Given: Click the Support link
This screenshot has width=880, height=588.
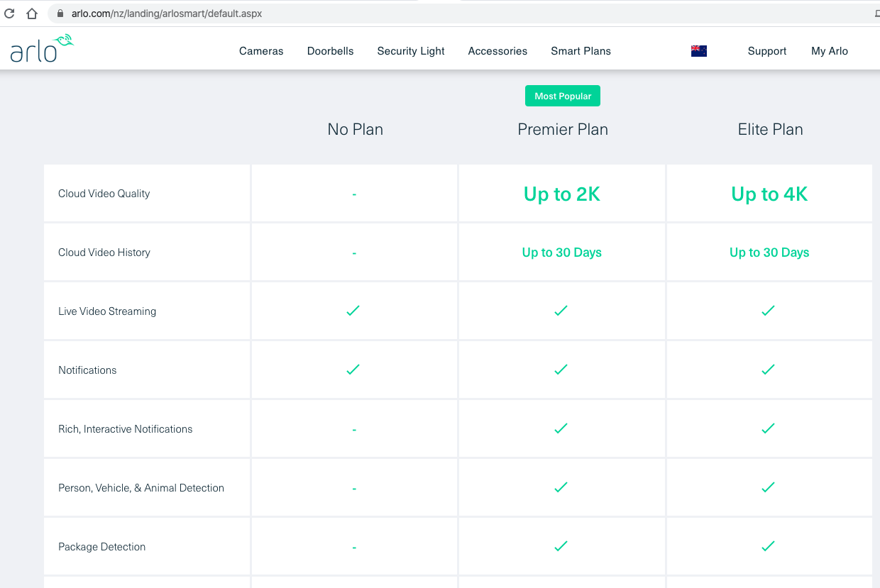Looking at the screenshot, I should (766, 51).
